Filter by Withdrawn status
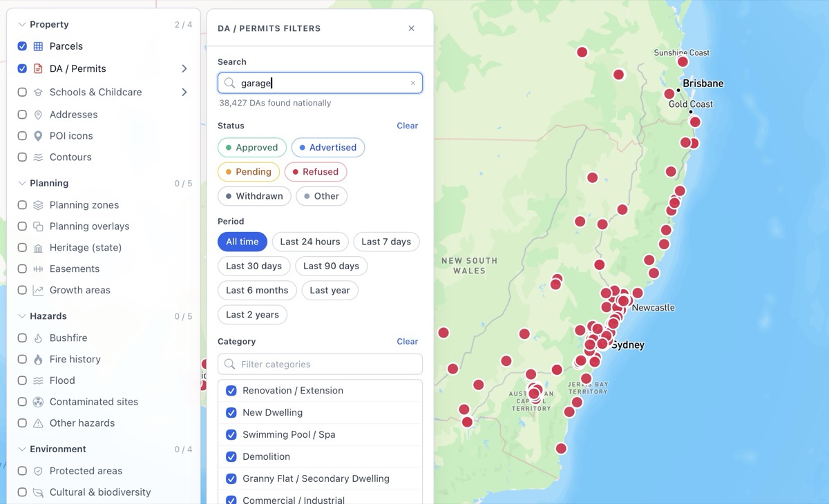Viewport: 829px width, 504px height. pos(254,196)
